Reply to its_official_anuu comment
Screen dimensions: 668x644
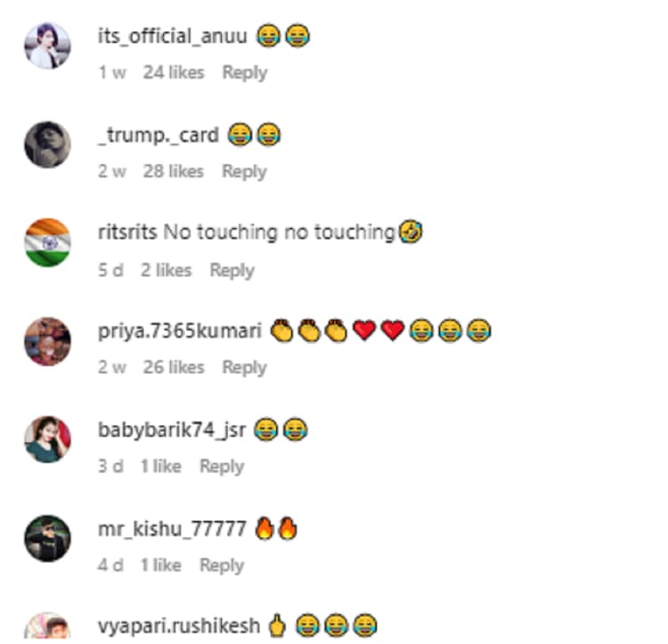click(245, 73)
